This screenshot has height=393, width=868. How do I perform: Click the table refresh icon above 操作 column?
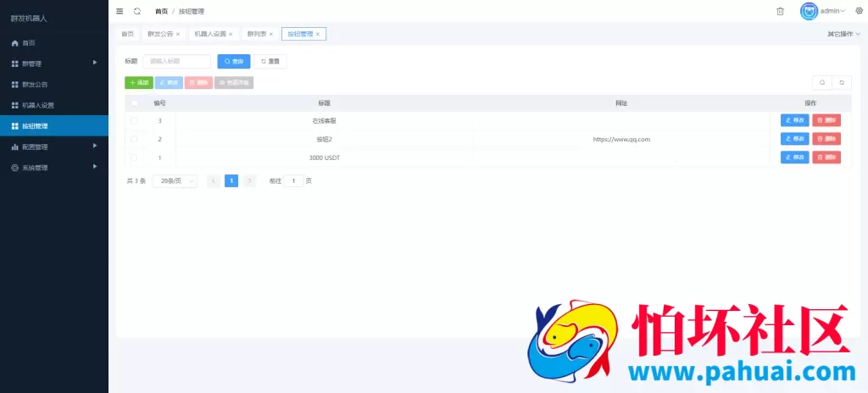pos(842,82)
